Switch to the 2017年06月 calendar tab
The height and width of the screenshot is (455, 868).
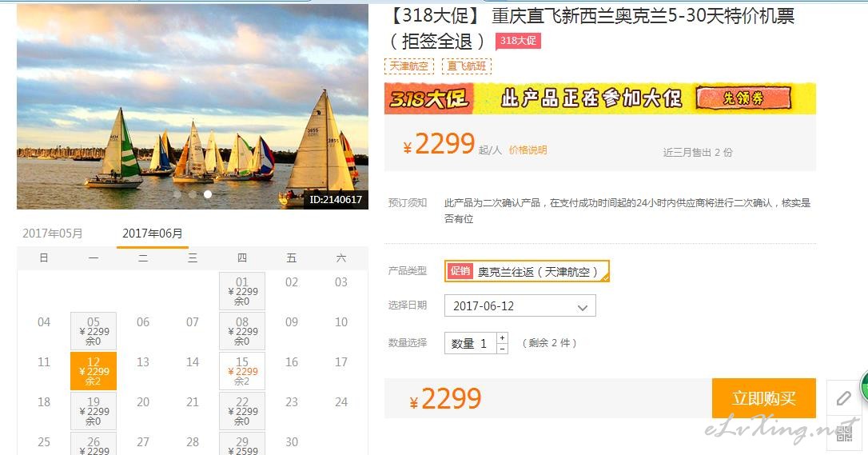click(x=152, y=233)
